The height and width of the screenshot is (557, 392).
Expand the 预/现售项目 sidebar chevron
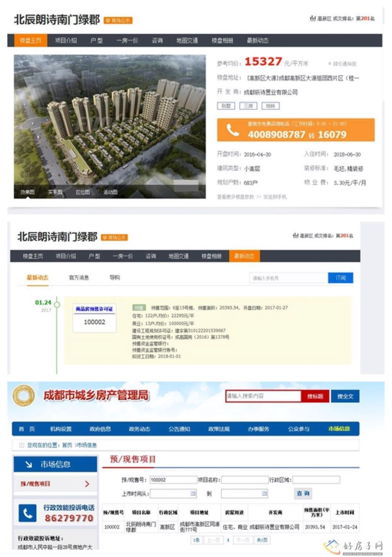(x=87, y=484)
